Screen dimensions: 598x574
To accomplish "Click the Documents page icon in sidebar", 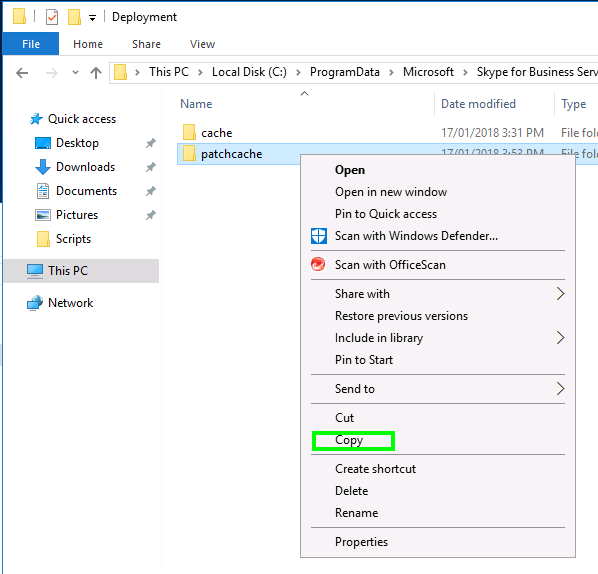I will point(43,191).
